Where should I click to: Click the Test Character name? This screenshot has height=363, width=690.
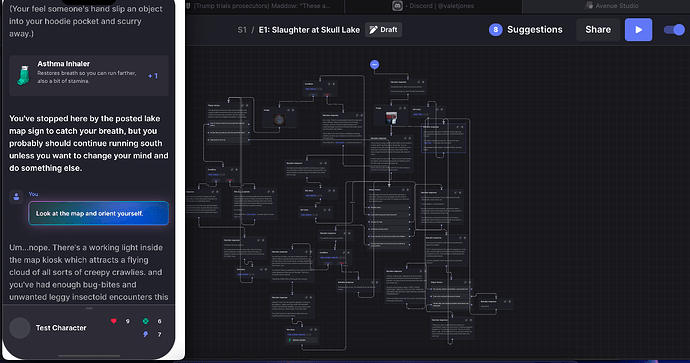point(61,328)
